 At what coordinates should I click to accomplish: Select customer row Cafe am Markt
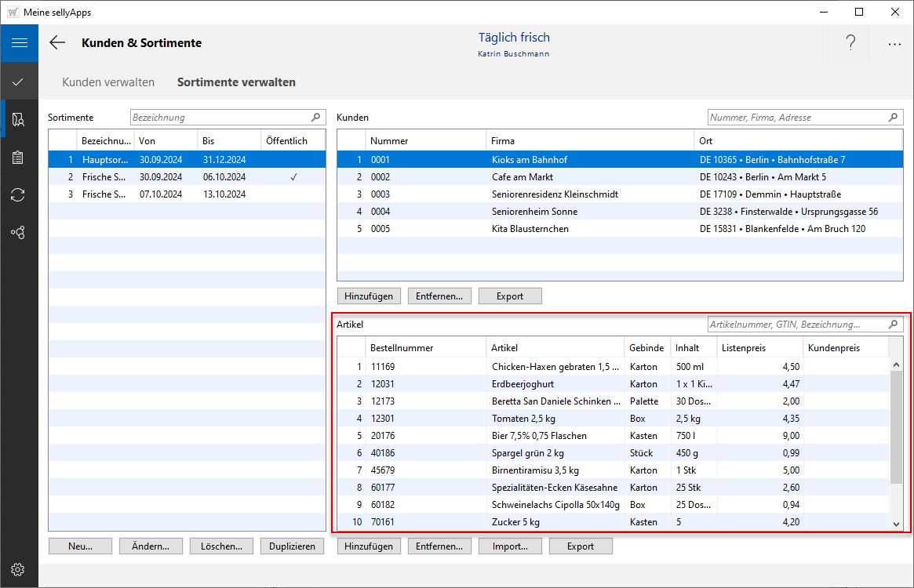point(522,177)
